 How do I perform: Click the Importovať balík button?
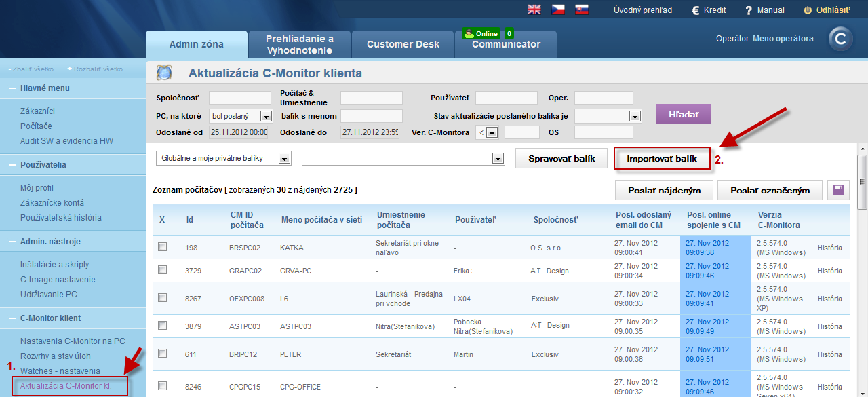pos(662,159)
